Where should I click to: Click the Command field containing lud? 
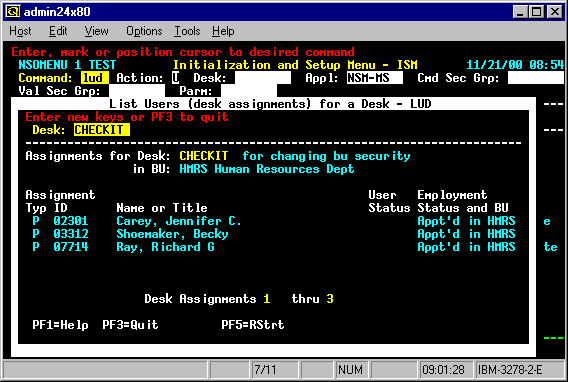[95, 78]
